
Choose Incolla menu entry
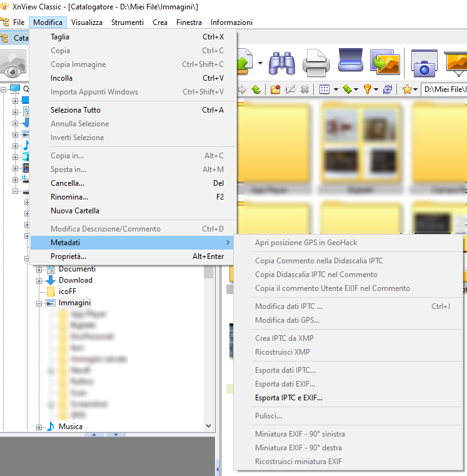[134, 78]
